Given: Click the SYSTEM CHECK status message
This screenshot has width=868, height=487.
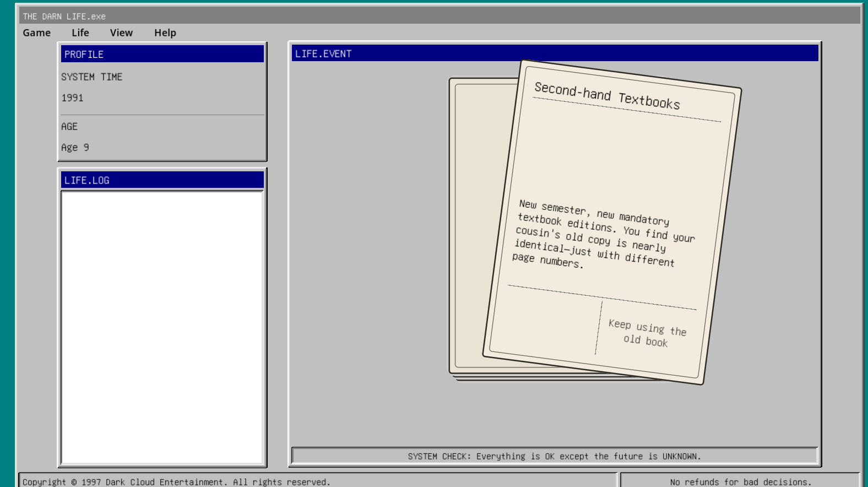Looking at the screenshot, I should (x=555, y=456).
